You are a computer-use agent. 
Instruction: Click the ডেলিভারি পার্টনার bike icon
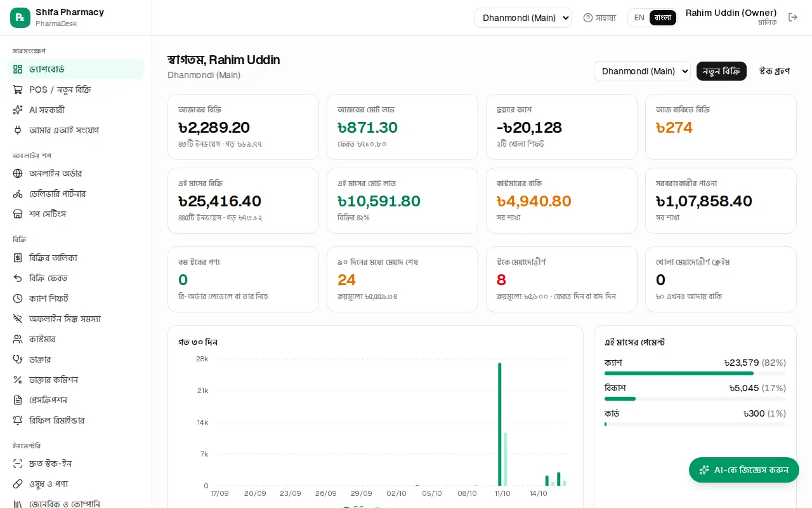click(x=18, y=194)
